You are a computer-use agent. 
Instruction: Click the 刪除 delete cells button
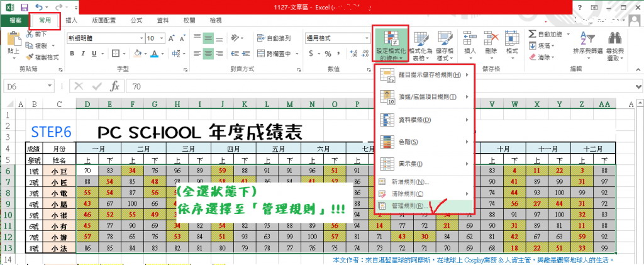491,44
